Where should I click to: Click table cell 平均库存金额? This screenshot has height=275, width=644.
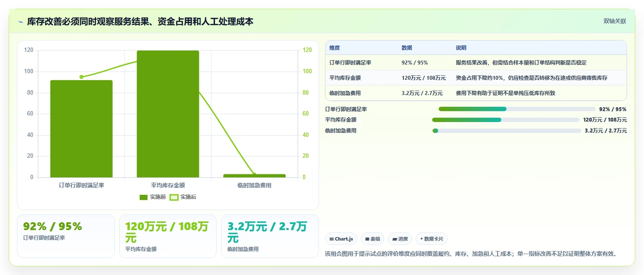(x=345, y=78)
